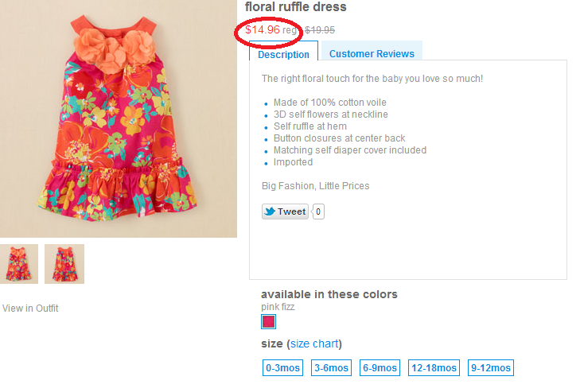The width and height of the screenshot is (584, 392).
Task: Select the 9-12mos size box
Action: tap(491, 367)
